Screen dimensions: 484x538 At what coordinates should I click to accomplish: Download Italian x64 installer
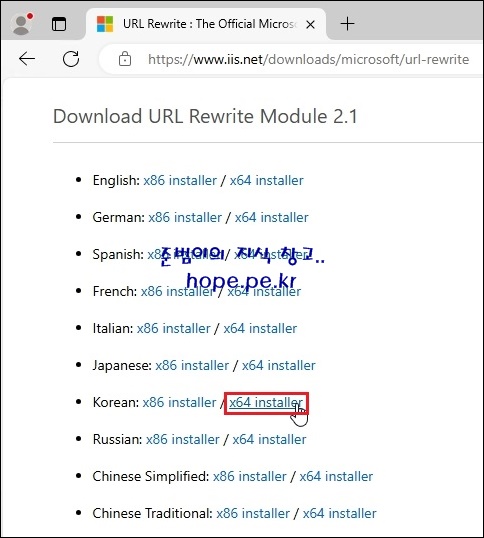(260, 329)
